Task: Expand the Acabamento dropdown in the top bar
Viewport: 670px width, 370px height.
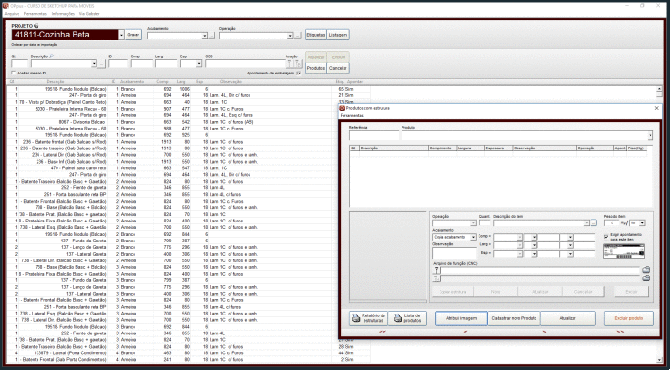Action: click(204, 36)
